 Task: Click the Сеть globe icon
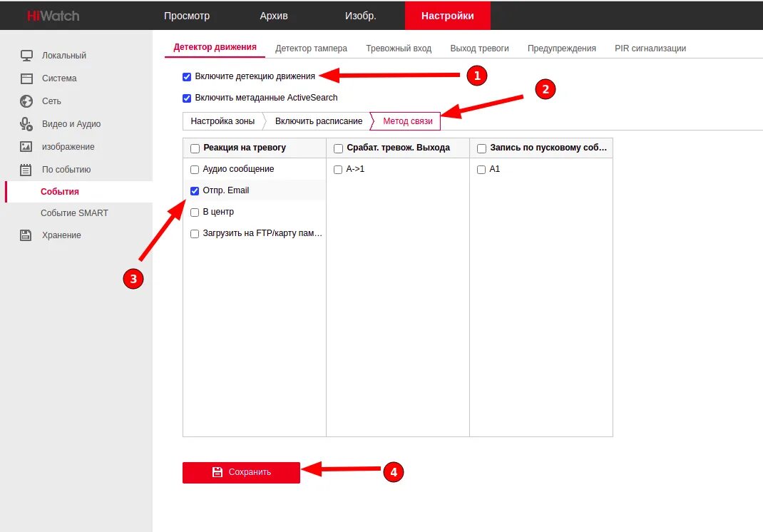[26, 101]
